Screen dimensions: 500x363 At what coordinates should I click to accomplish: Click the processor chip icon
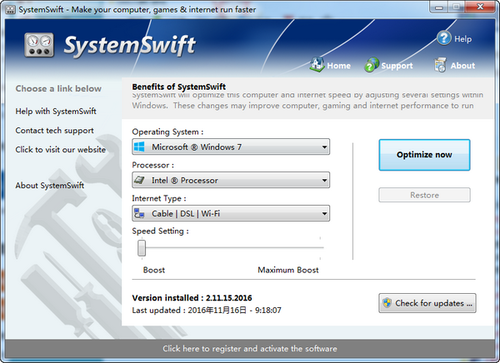pyautogui.click(x=139, y=180)
